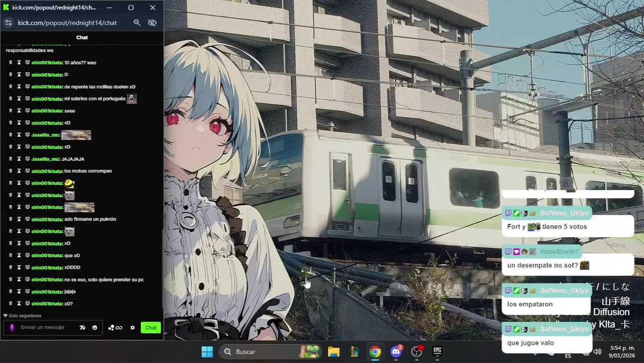
Task: Open League of Legends from the taskbar
Action: point(354,352)
